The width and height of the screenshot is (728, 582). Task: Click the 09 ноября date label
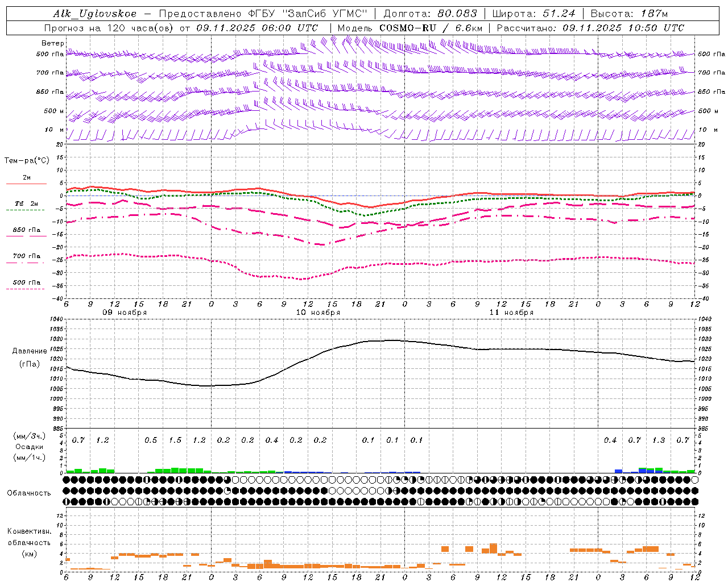click(x=125, y=313)
